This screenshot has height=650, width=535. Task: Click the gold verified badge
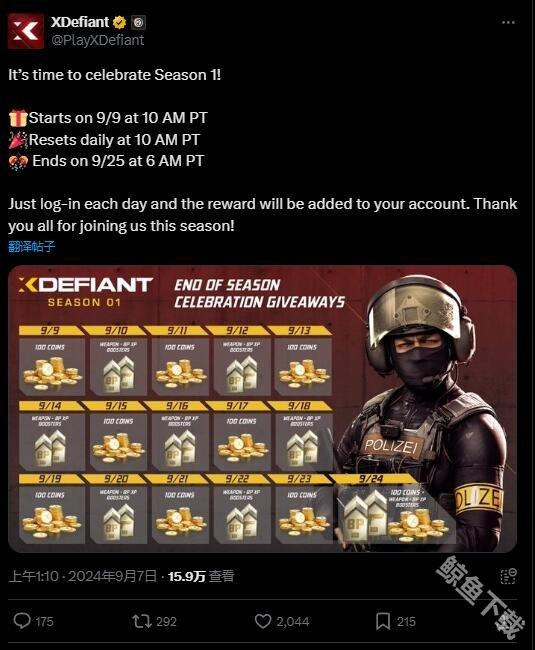120,22
